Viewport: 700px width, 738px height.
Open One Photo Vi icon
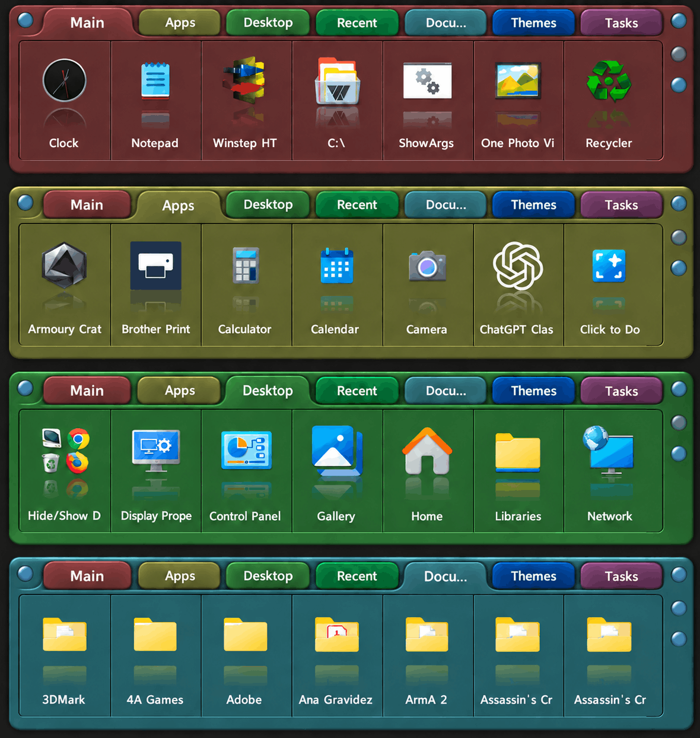pyautogui.click(x=518, y=81)
